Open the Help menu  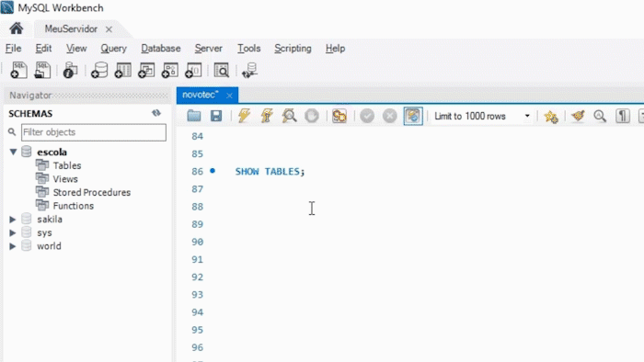click(335, 49)
